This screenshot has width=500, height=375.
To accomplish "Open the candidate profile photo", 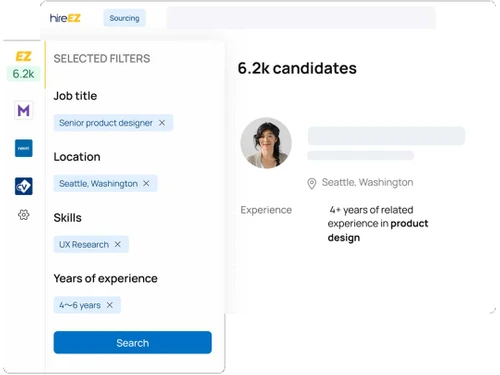I will click(x=266, y=143).
